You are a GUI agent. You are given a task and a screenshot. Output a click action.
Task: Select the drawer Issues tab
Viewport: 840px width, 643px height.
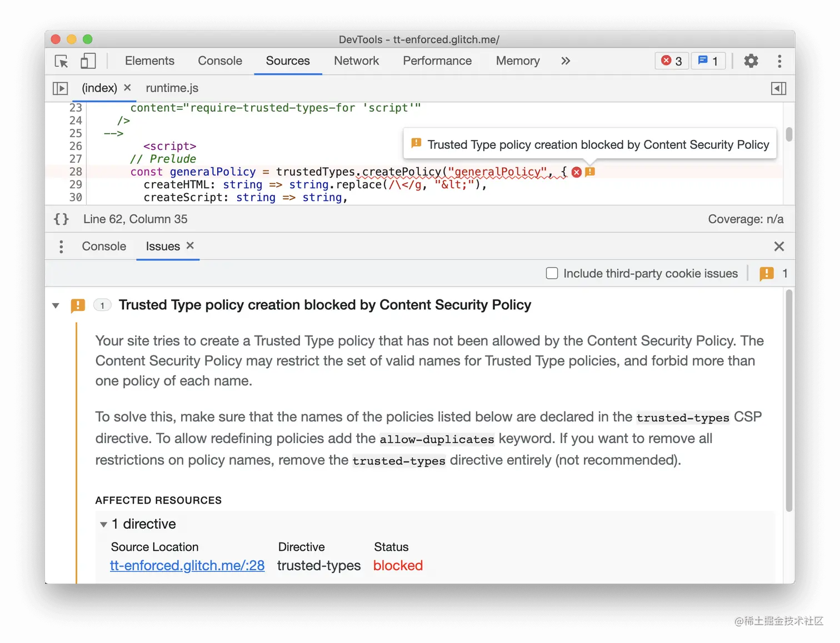tap(163, 247)
